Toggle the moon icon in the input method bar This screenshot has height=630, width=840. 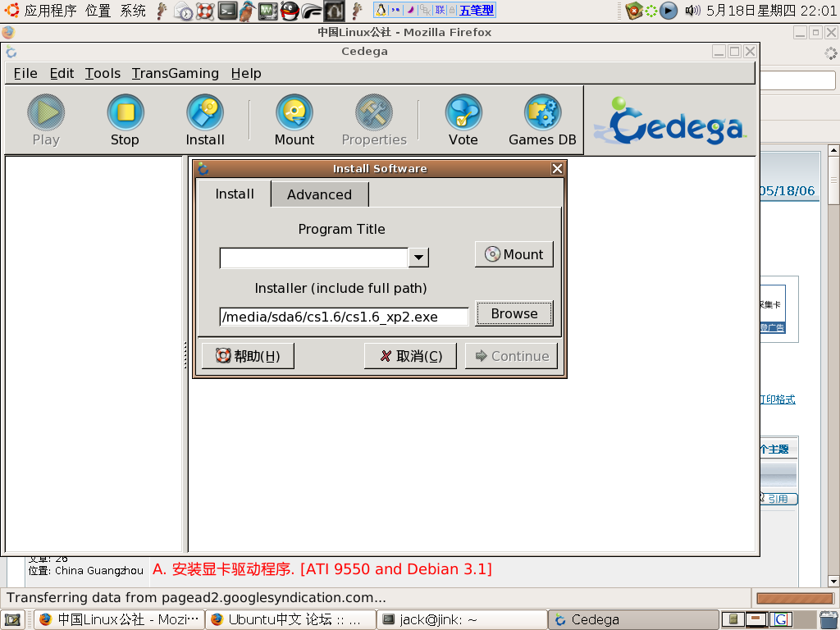[x=410, y=10]
